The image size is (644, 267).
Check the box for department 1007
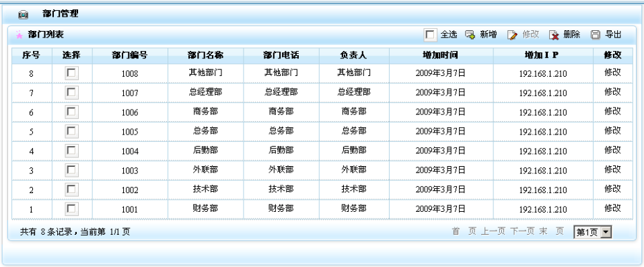[71, 92]
